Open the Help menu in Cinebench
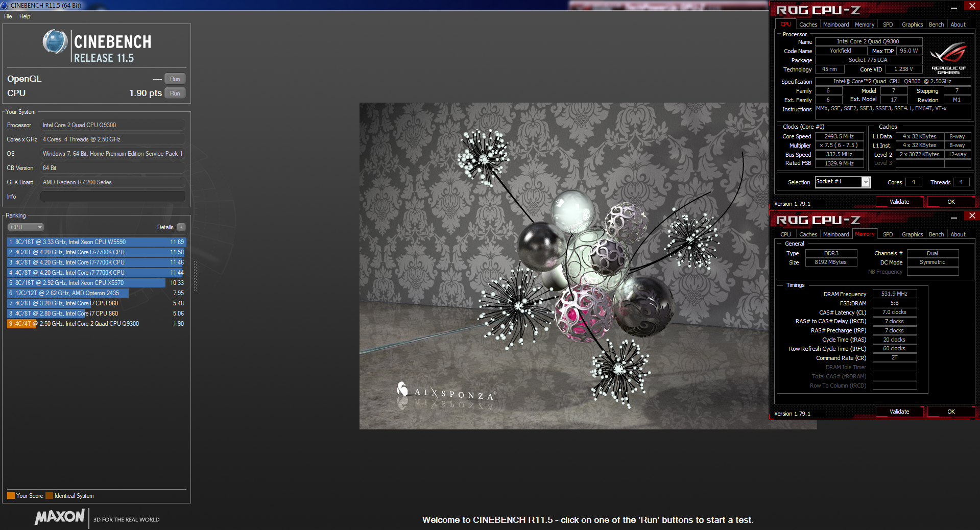 click(25, 16)
